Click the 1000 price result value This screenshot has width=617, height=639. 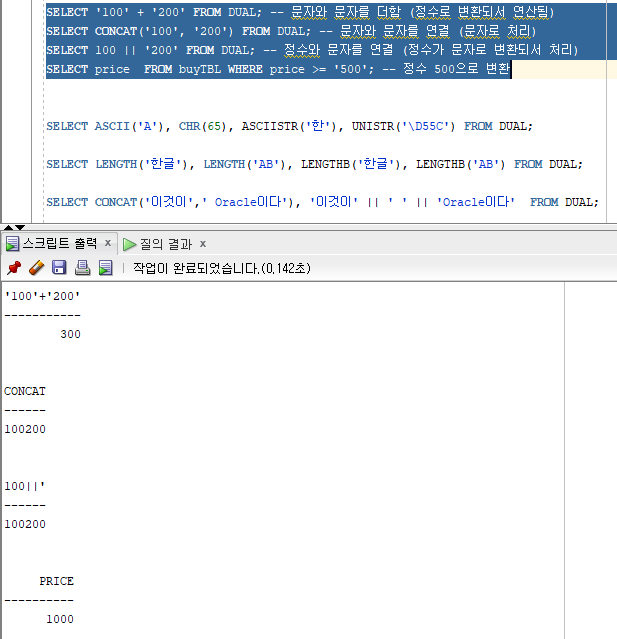click(x=60, y=619)
